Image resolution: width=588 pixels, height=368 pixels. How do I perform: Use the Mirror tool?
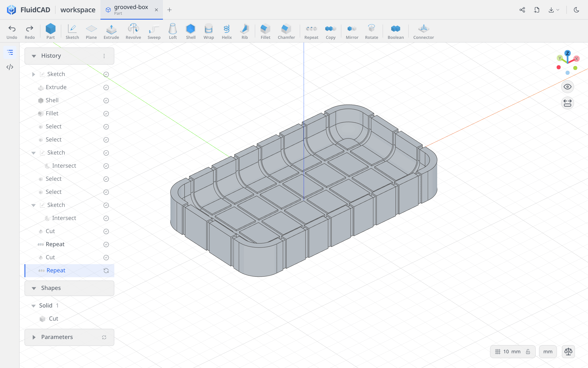pos(352,32)
